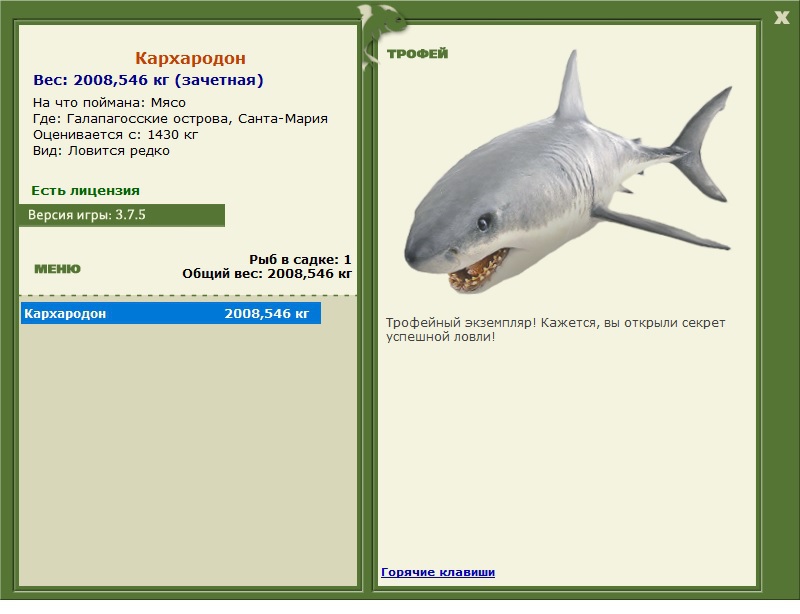Viewport: 800px width, 614px height.
Task: Click the 'Версия игры: 3.7.5' bar
Action: (x=122, y=215)
